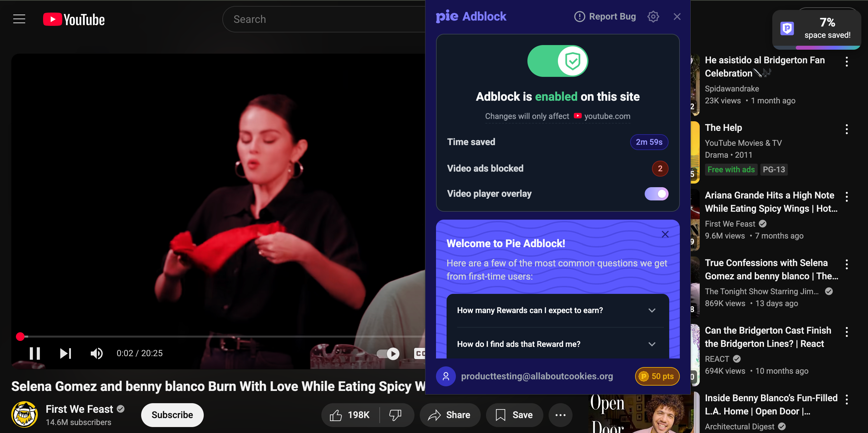Toggle the autoplay switch in the player

click(388, 353)
